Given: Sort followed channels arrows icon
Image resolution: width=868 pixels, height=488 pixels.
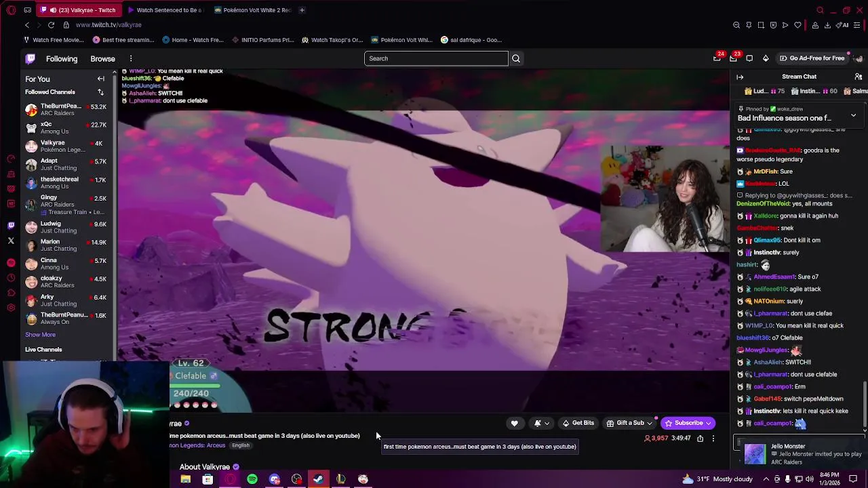Looking at the screenshot, I should [x=100, y=92].
